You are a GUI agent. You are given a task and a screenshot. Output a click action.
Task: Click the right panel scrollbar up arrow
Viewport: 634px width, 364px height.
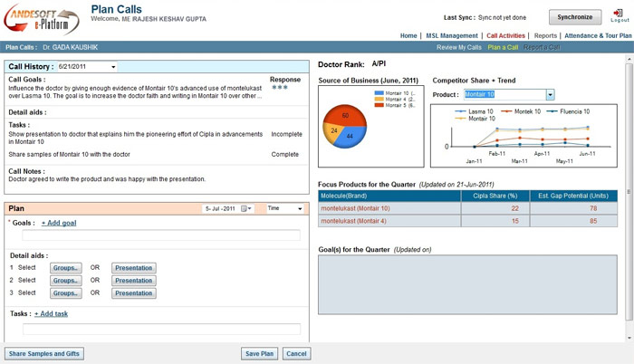[x=629, y=59]
